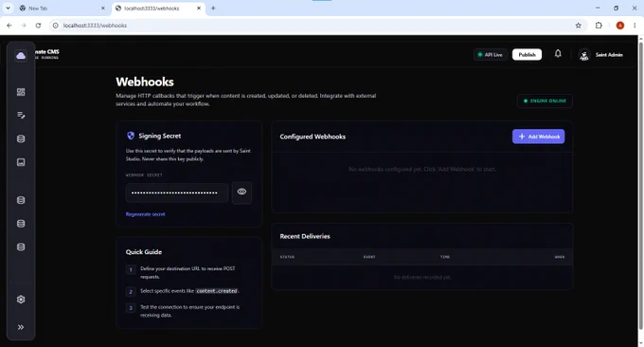
Task: Select the localhost:3333/webhooks browser tab
Action: (x=158, y=9)
